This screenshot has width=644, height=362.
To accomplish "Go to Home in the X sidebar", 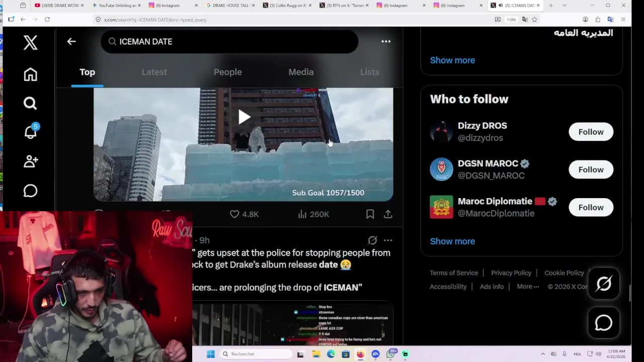I will click(30, 74).
